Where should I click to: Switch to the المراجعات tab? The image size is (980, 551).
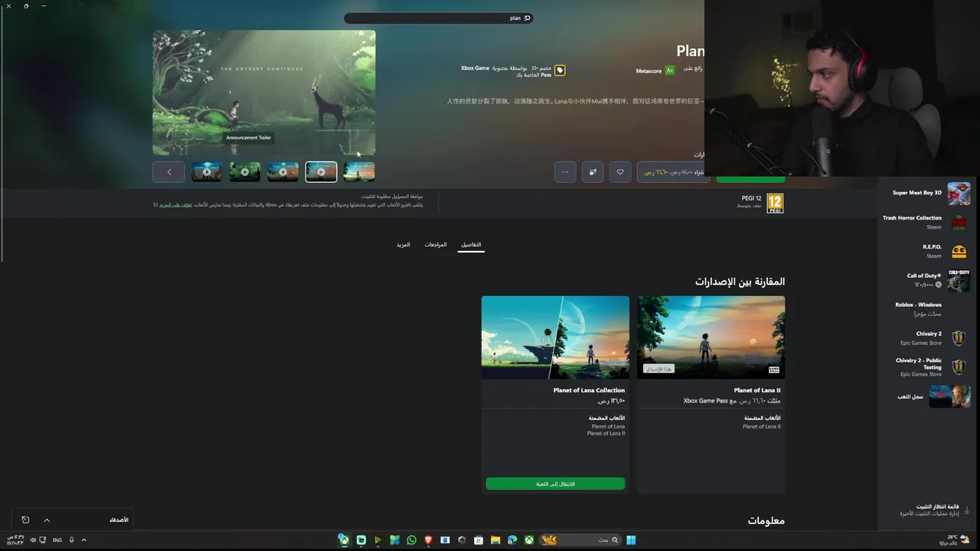point(436,245)
